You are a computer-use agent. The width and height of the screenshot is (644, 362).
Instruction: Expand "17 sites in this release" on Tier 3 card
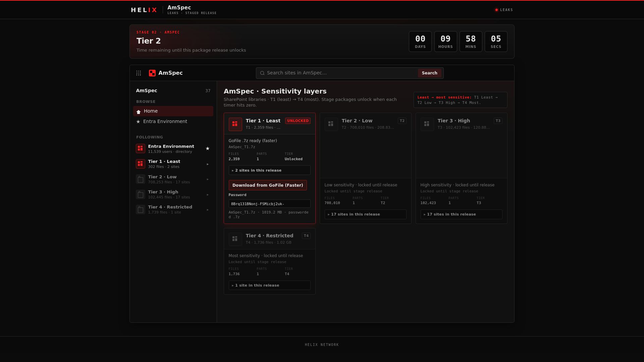(461, 214)
